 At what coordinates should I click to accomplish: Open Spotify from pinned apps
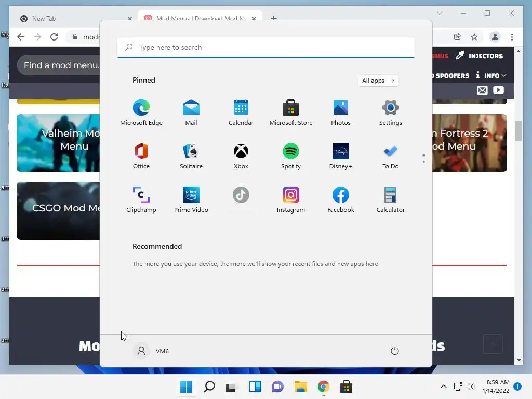click(291, 156)
